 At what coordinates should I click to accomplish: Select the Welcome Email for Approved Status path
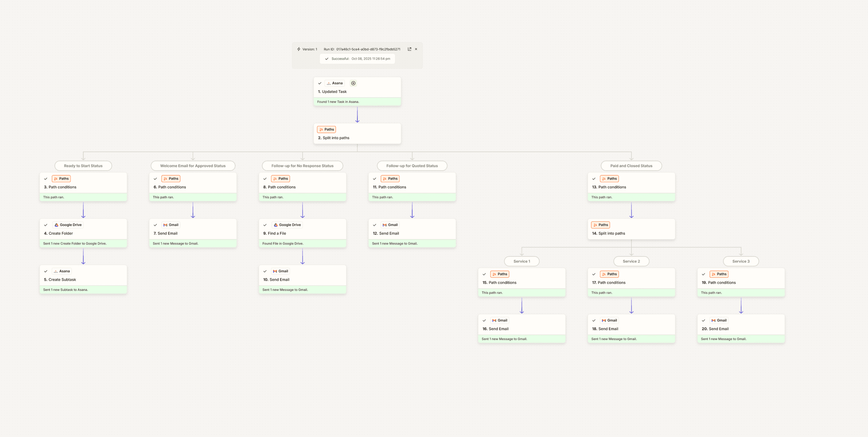[193, 165]
